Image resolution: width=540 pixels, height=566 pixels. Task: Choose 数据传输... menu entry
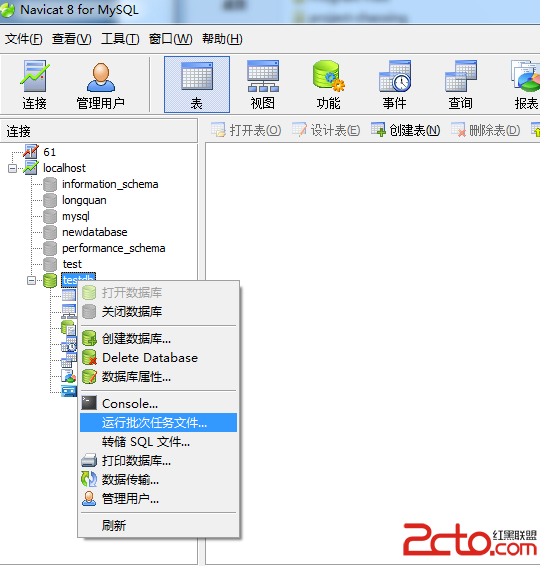tap(158, 480)
